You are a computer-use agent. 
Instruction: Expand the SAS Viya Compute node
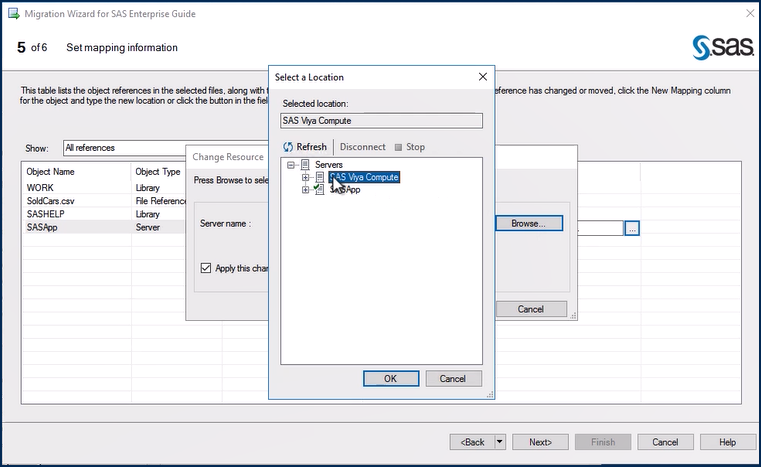coord(305,177)
